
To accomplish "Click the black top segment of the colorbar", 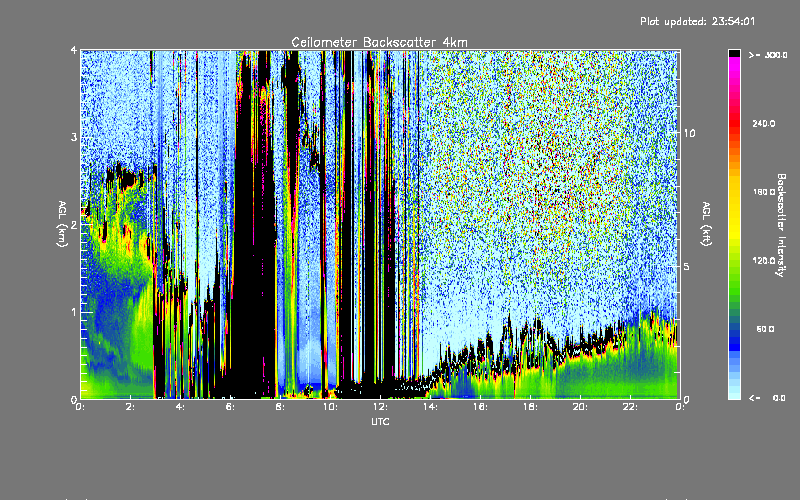I will tap(734, 54).
